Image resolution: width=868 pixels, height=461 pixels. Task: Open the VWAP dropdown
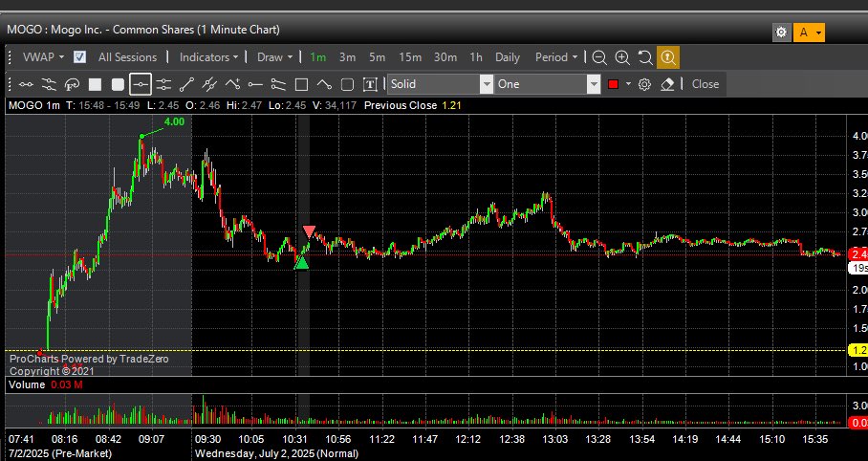click(x=43, y=57)
